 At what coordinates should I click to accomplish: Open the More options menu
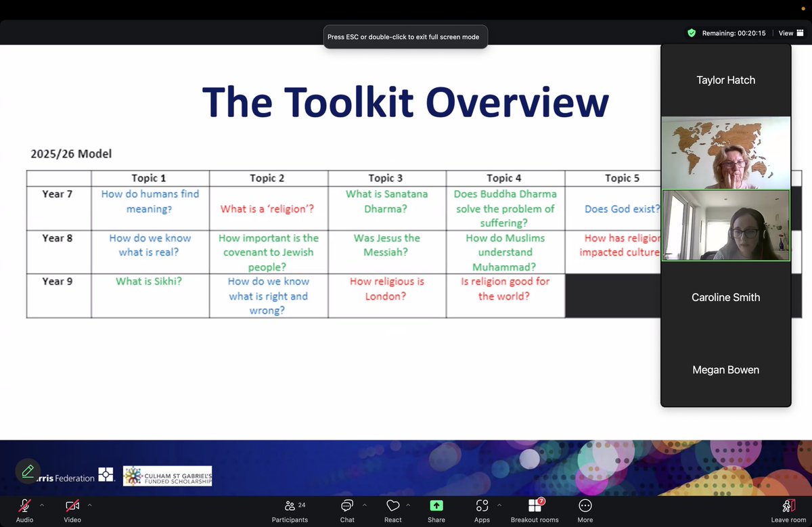[585, 511]
